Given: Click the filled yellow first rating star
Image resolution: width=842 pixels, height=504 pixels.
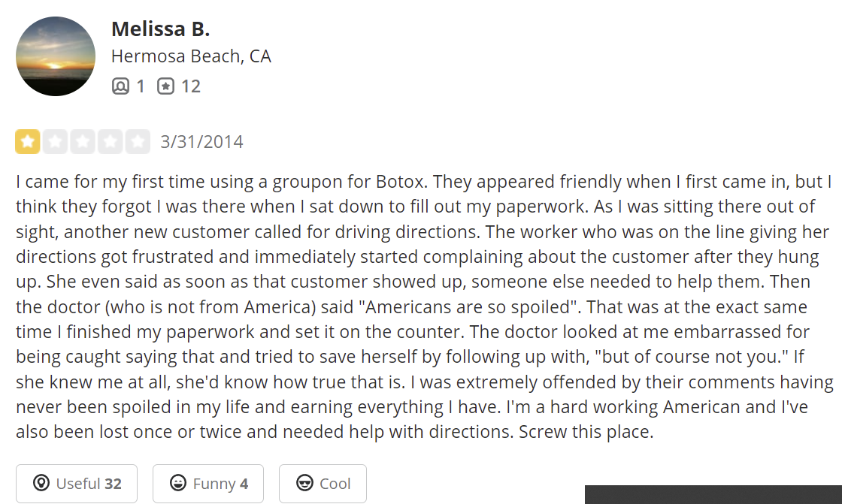Looking at the screenshot, I should point(28,141).
